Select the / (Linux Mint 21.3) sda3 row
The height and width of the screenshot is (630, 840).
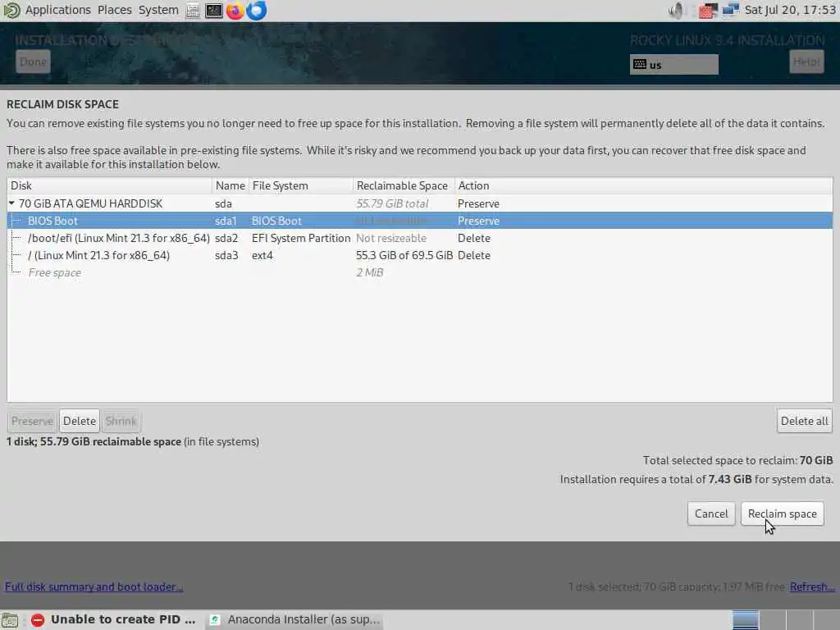coord(420,255)
